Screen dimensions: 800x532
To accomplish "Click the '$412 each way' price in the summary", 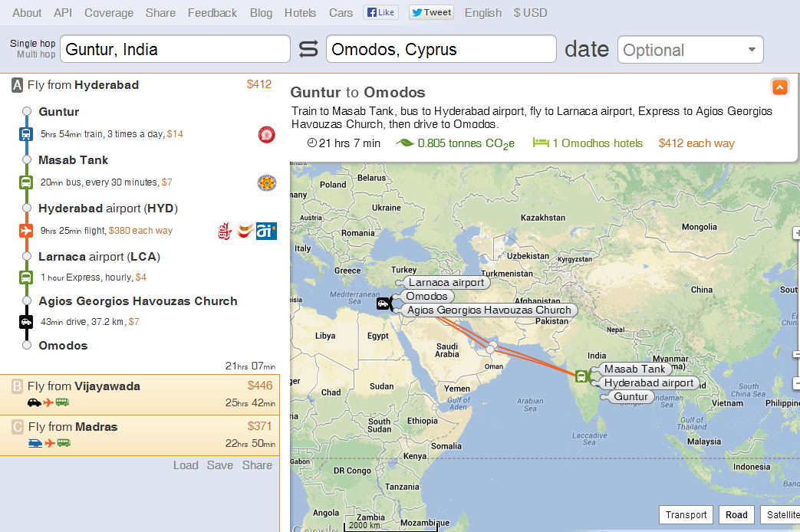I will [696, 143].
